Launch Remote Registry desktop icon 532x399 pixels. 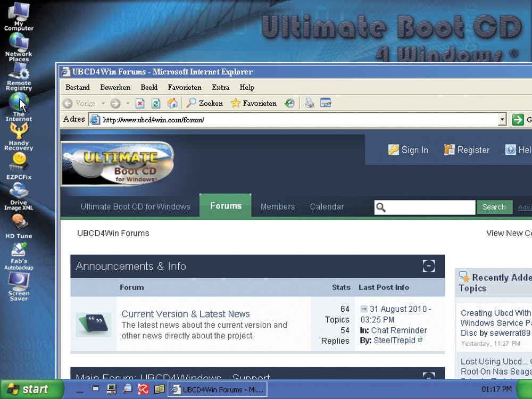coord(19,77)
